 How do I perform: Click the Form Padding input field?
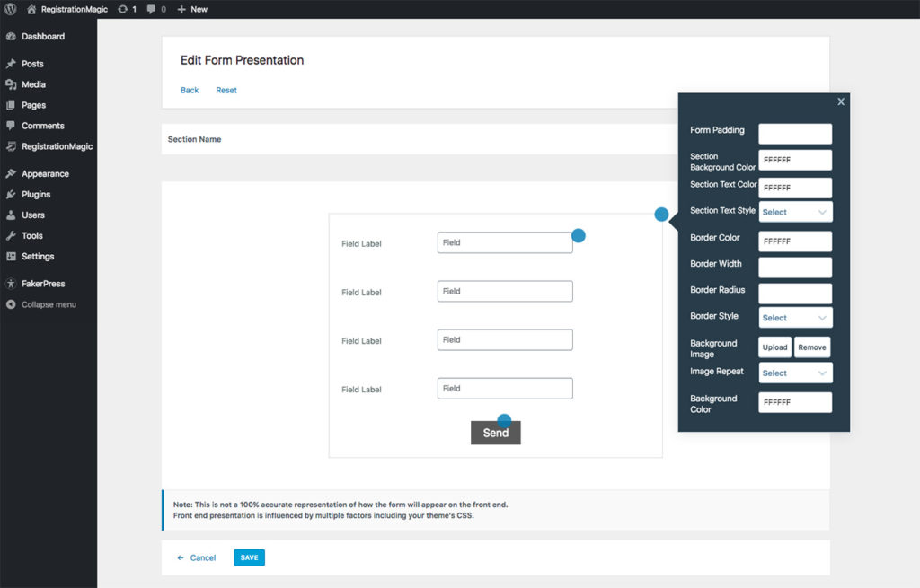point(795,134)
